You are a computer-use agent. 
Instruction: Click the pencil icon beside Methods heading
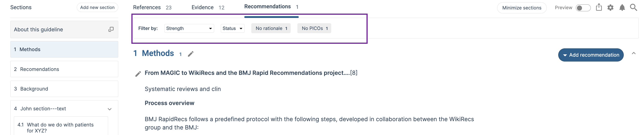(x=191, y=54)
